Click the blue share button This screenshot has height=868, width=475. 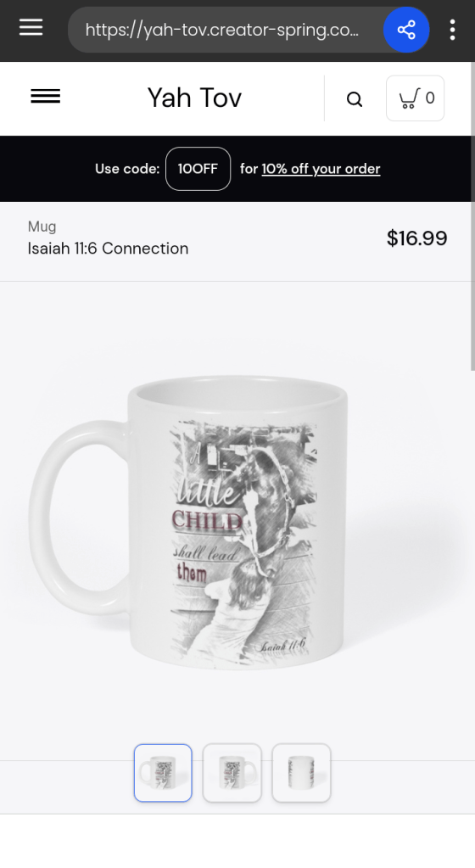[x=406, y=30]
